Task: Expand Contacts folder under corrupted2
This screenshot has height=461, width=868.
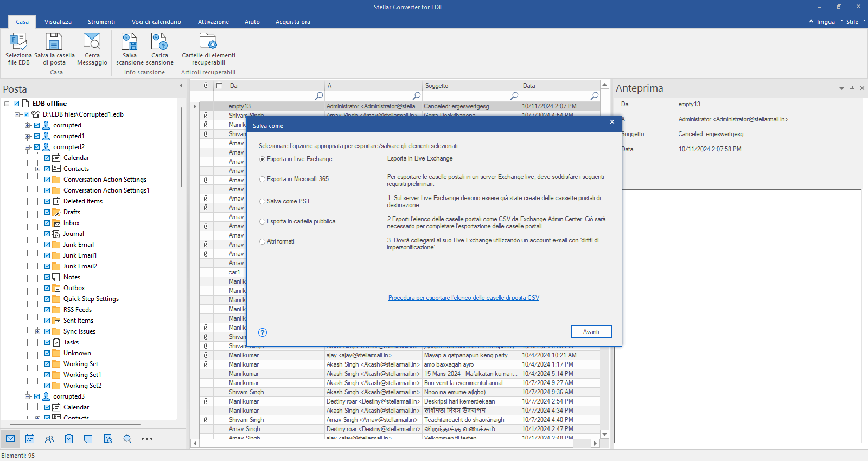Action: 37,169
